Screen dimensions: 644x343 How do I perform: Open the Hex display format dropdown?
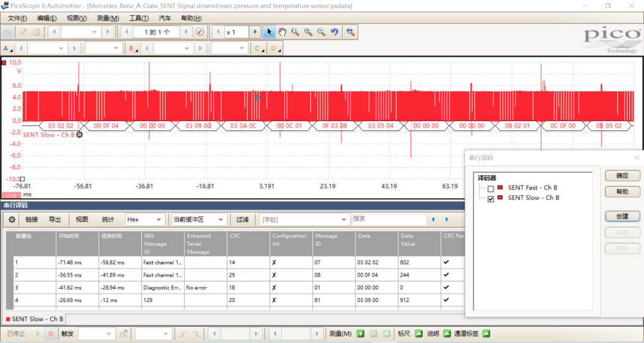coord(145,220)
